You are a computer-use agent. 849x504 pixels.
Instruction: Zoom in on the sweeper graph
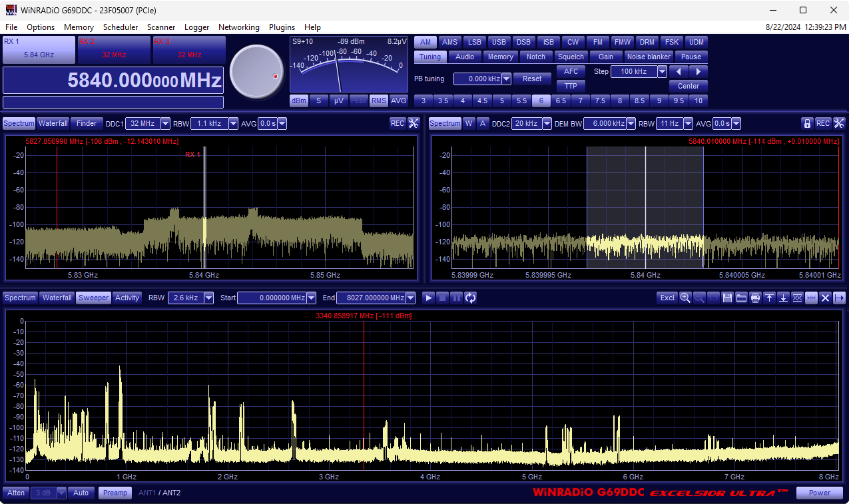point(685,298)
